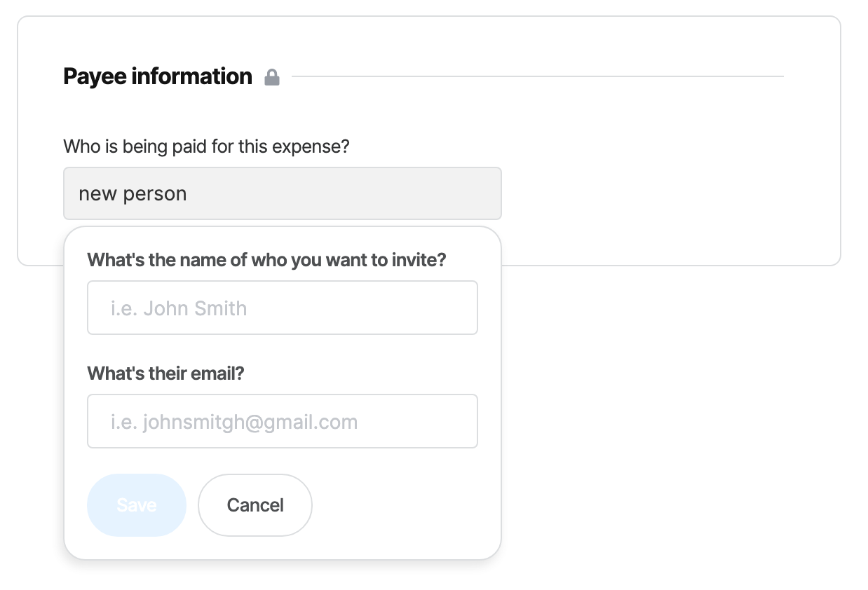This screenshot has height=590, width=868.
Task: Click the "Payee information" heading
Action: pyautogui.click(x=158, y=76)
